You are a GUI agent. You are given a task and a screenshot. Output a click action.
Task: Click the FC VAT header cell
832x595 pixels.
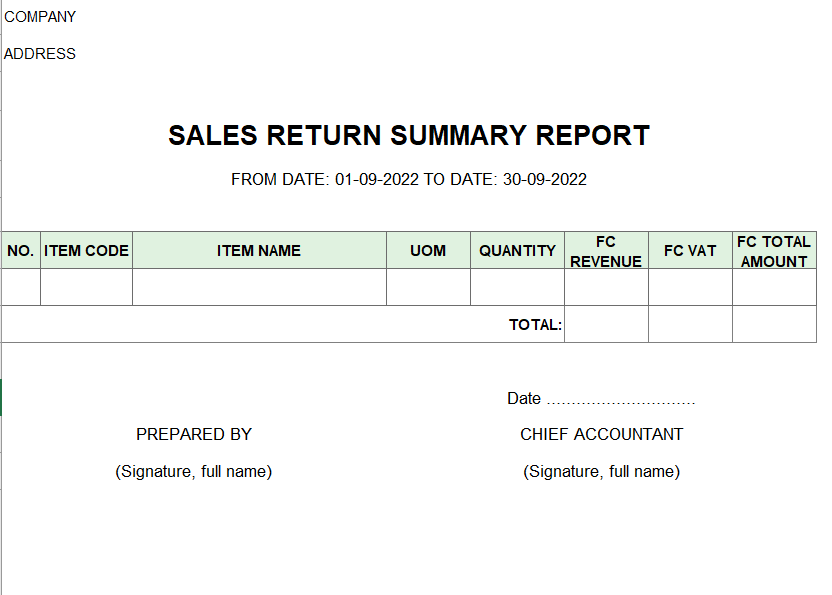[690, 250]
